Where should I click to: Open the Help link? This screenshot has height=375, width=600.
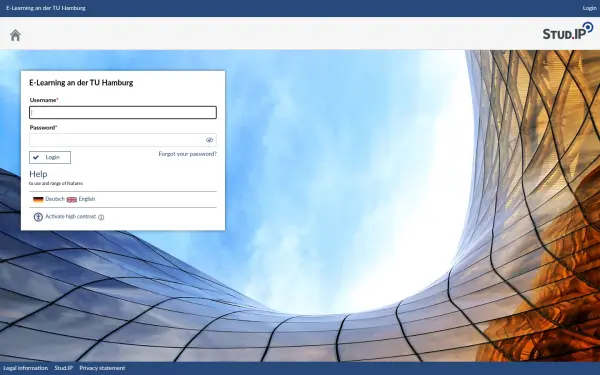pos(38,174)
